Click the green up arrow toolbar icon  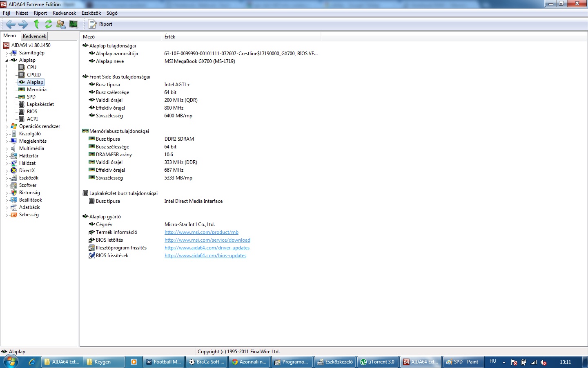pyautogui.click(x=36, y=24)
